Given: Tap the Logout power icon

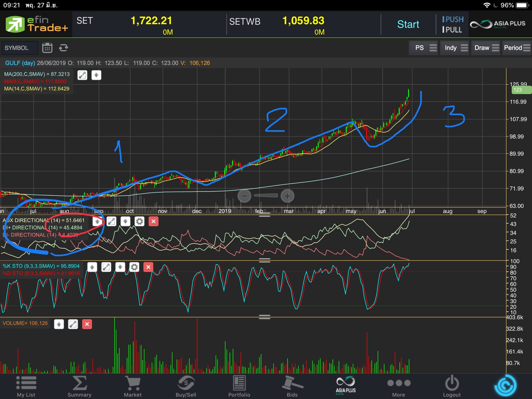Looking at the screenshot, I should pos(452,386).
